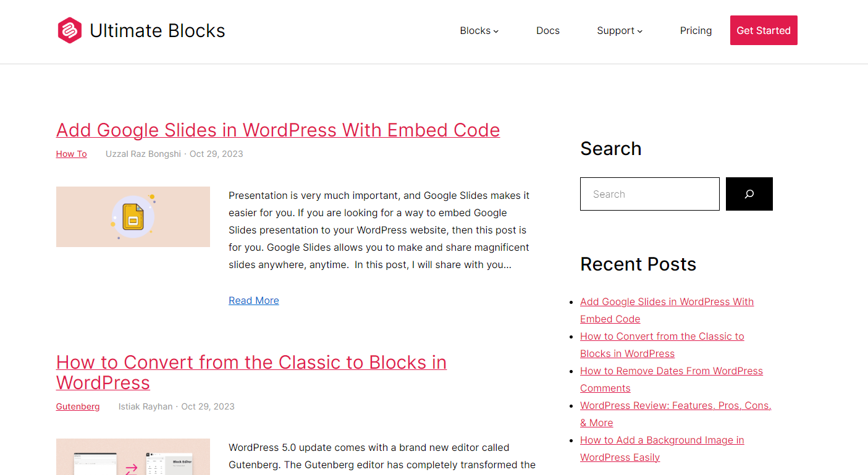Open How to Convert from Classic to Blocks
This screenshot has width=868, height=475.
[x=251, y=372]
